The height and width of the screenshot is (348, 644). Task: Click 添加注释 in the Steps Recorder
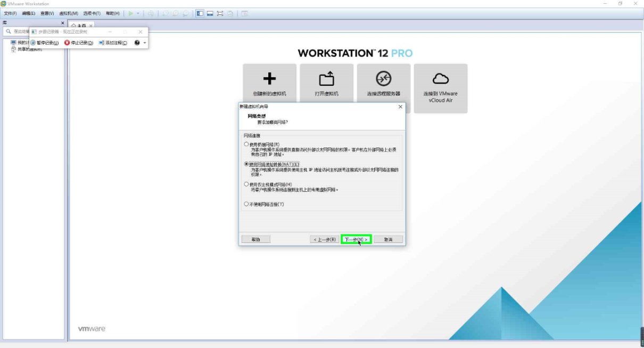click(x=113, y=43)
